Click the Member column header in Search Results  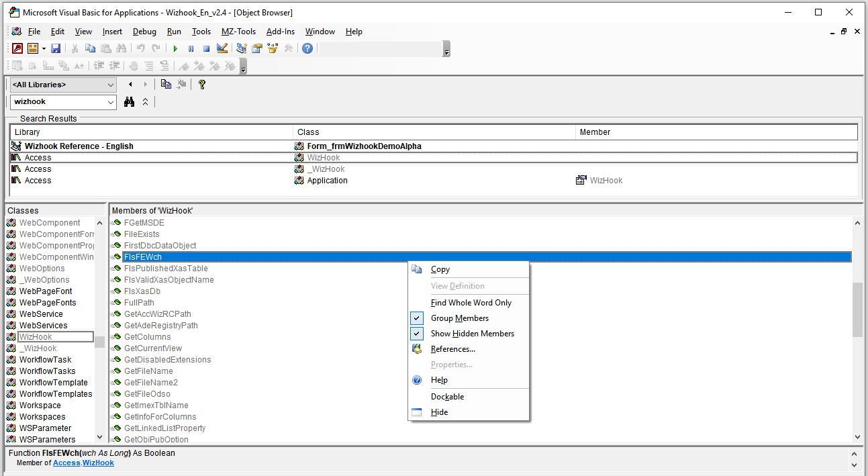point(716,132)
